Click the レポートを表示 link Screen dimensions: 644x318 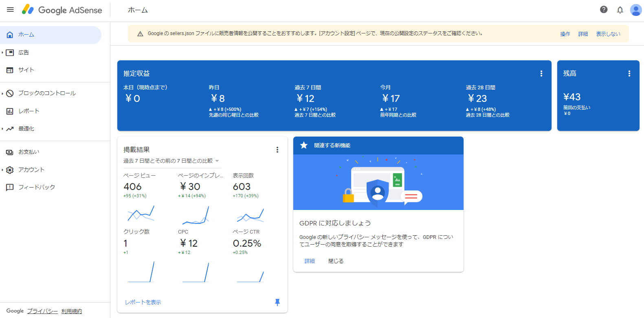[143, 302]
